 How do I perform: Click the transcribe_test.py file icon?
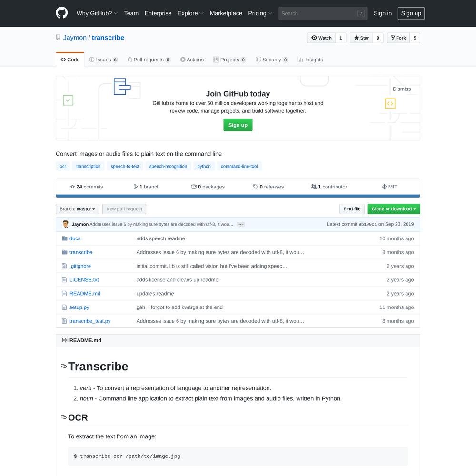pyautogui.click(x=64, y=321)
